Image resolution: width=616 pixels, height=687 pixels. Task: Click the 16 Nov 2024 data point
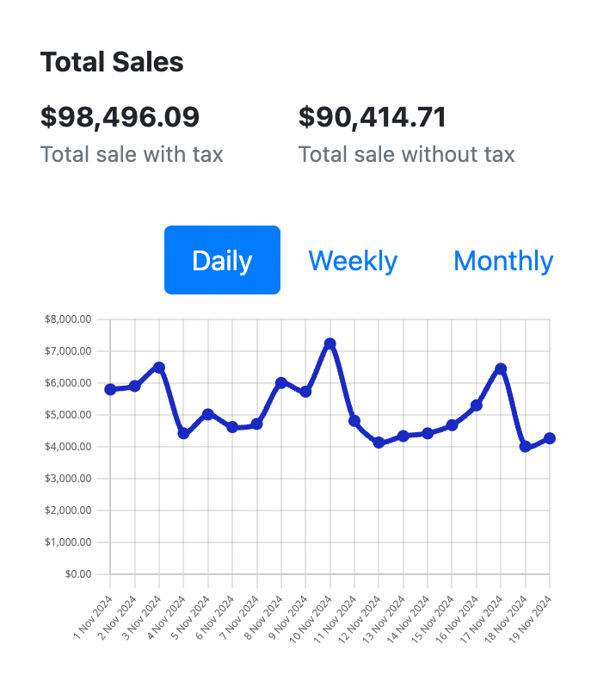[x=477, y=405]
